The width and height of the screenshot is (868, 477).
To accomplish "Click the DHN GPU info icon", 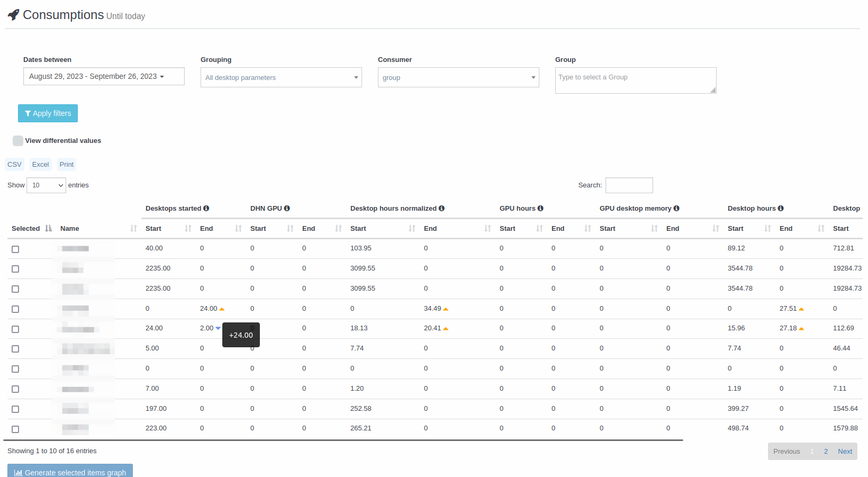I will pyautogui.click(x=287, y=209).
